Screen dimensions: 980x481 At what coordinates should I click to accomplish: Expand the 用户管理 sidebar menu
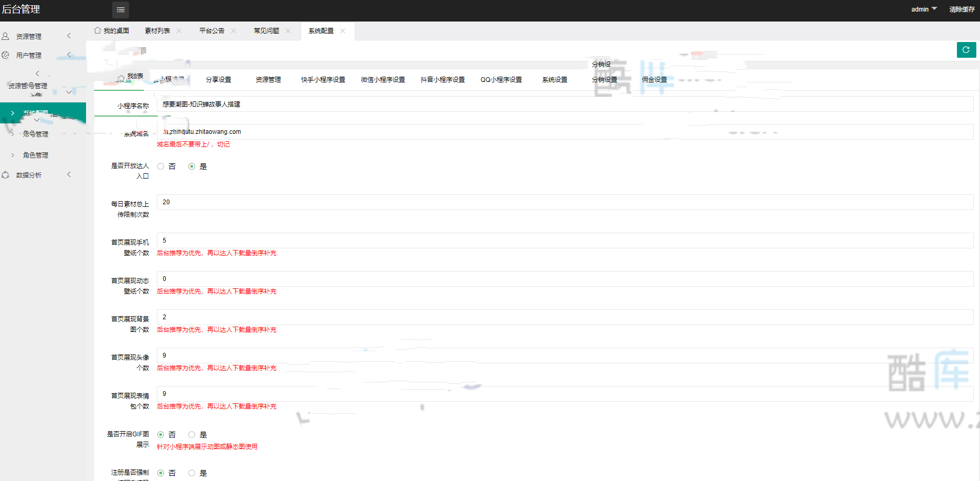click(x=69, y=55)
